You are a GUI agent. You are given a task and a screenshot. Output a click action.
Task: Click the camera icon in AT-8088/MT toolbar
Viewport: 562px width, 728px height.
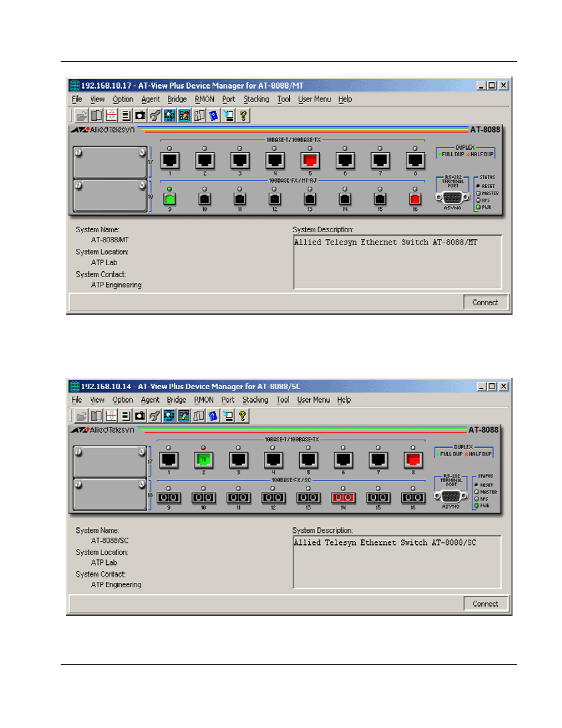coord(140,116)
